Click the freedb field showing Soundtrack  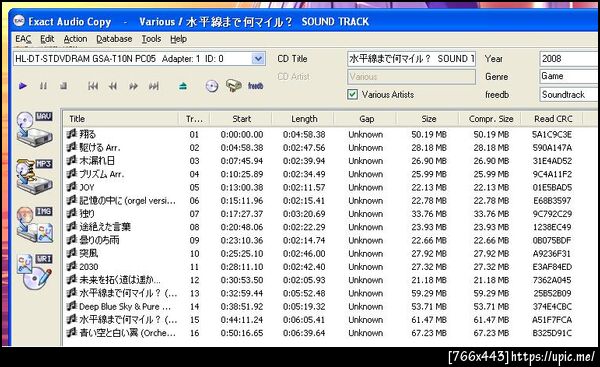569,95
